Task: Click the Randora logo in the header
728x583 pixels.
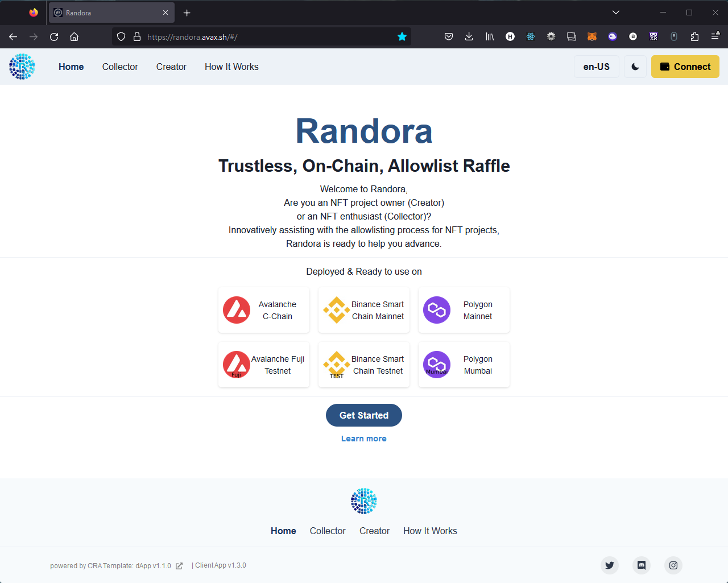Action: point(22,67)
